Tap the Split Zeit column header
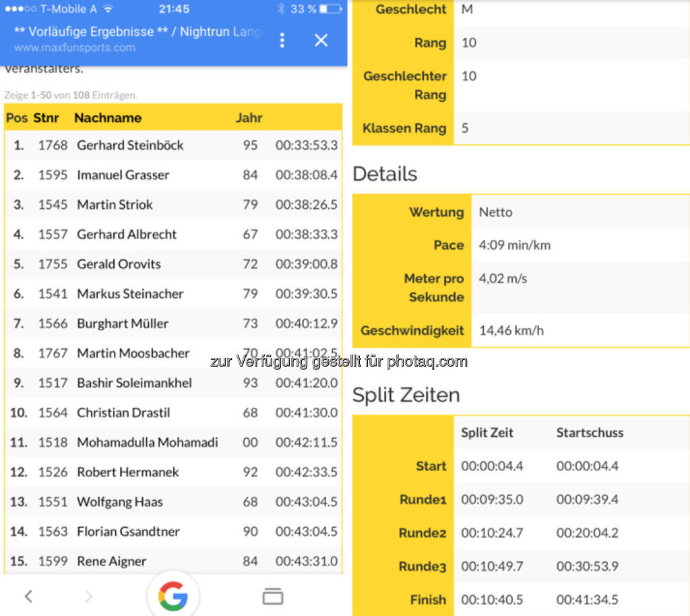 click(487, 433)
